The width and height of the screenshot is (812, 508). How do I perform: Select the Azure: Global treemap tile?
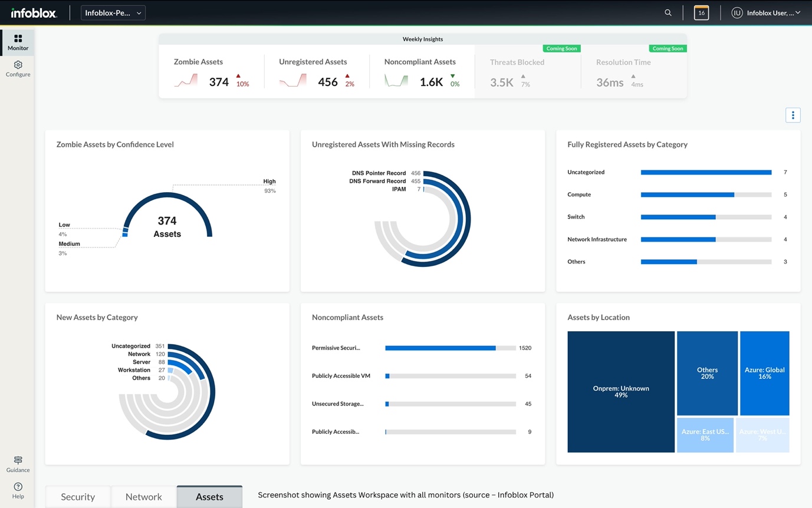pyautogui.click(x=764, y=373)
